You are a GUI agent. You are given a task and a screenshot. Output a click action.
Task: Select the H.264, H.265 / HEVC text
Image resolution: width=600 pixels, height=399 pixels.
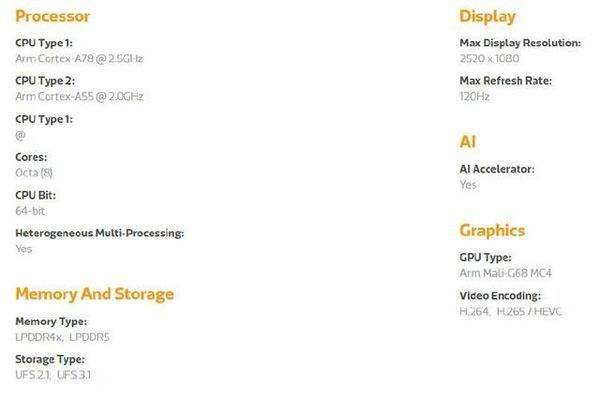[510, 311]
